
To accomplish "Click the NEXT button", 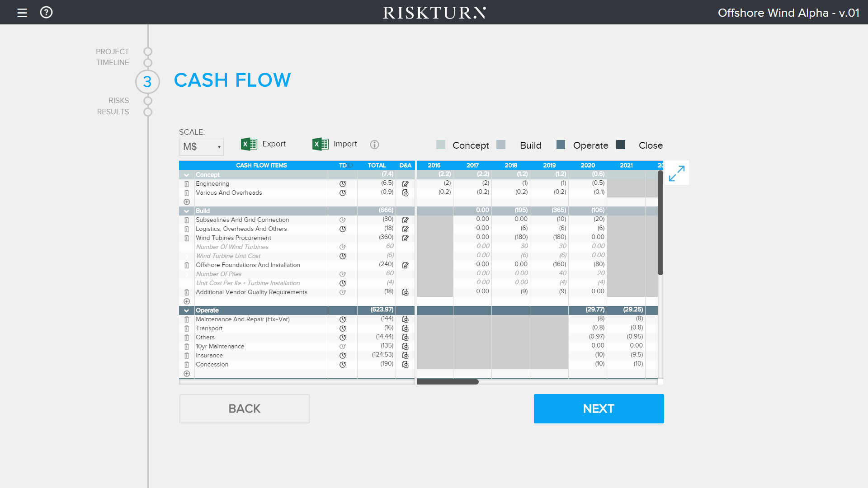I will (599, 408).
